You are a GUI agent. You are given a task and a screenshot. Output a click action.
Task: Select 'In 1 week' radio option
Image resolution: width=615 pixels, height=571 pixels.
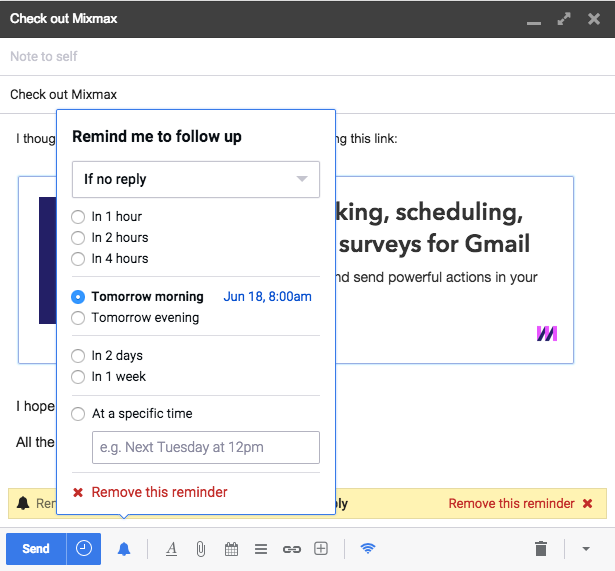pyautogui.click(x=78, y=377)
